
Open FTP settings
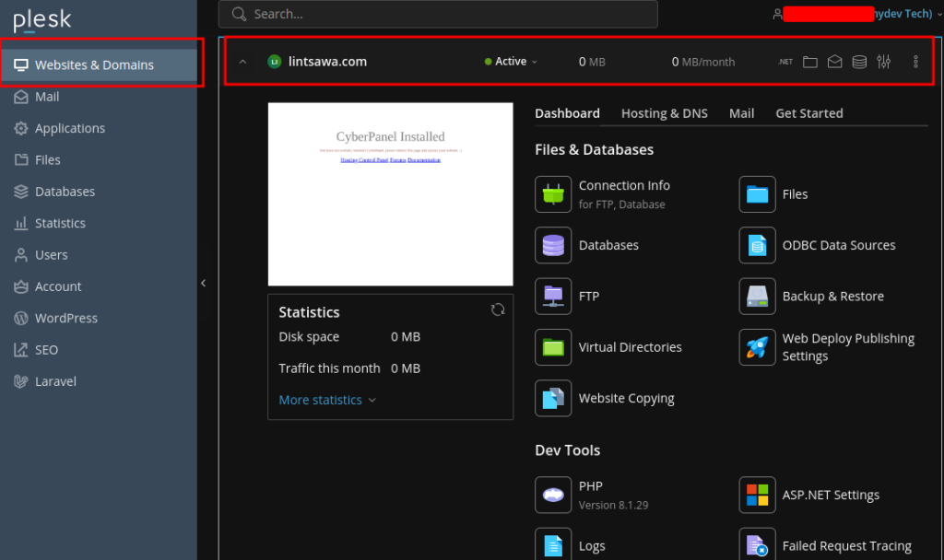point(567,297)
